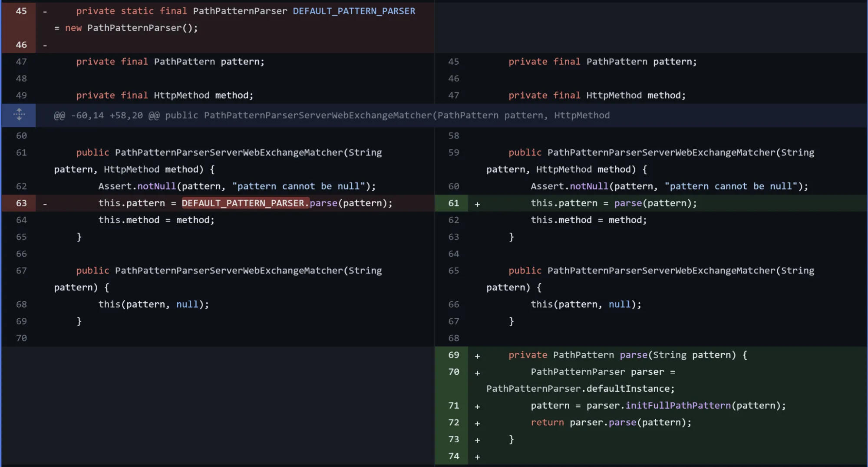Click 'this(pattern, null);' on left line 68
This screenshot has width=868, height=467.
tap(154, 304)
